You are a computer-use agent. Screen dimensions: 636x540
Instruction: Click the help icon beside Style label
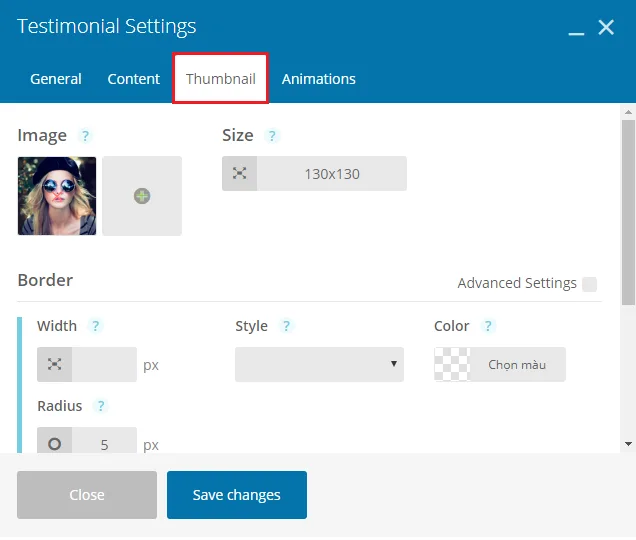click(x=286, y=326)
